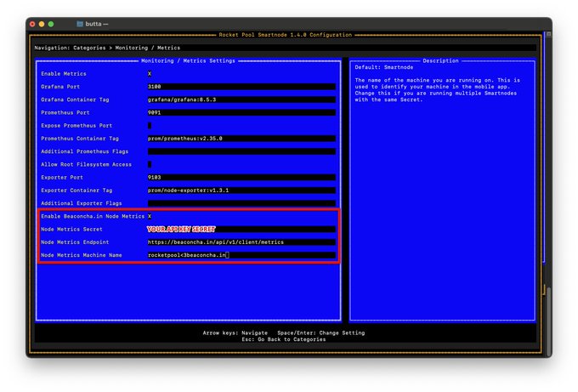Select the Additional Prometheus Flags field
This screenshot has width=578, height=392.
point(241,151)
